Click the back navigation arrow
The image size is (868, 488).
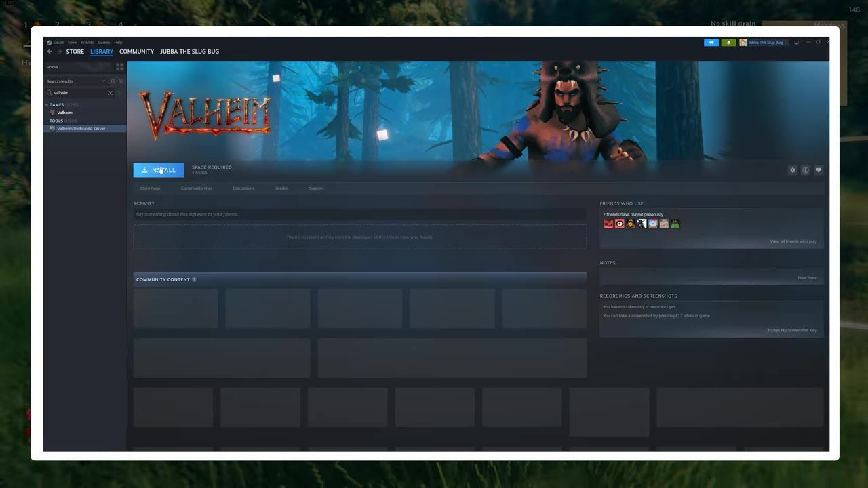pos(50,52)
